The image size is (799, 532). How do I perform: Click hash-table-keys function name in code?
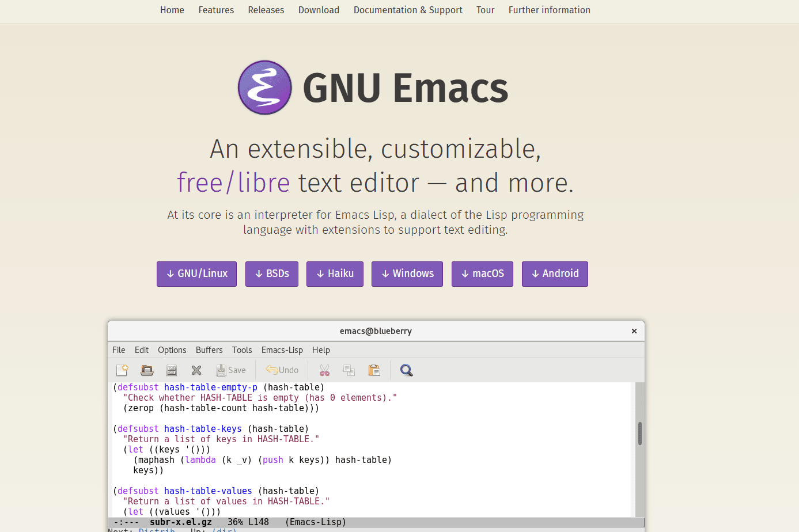tap(203, 429)
